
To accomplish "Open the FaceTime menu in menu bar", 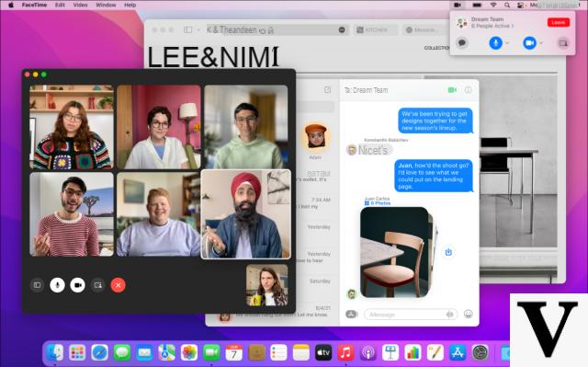I will 34,5.
